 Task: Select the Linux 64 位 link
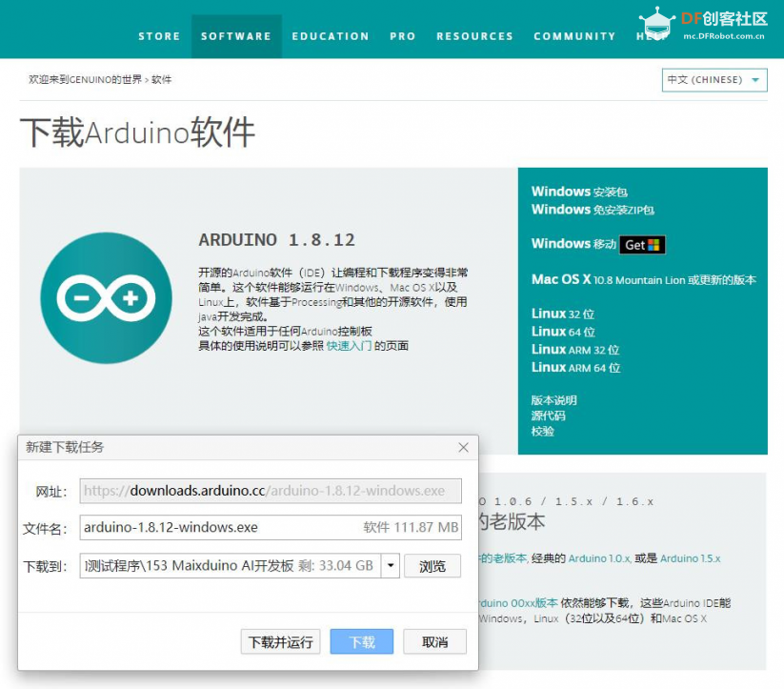pos(563,332)
